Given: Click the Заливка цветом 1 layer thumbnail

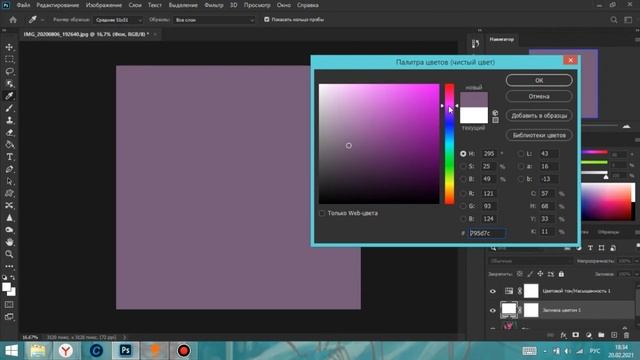Looking at the screenshot, I should coord(509,310).
